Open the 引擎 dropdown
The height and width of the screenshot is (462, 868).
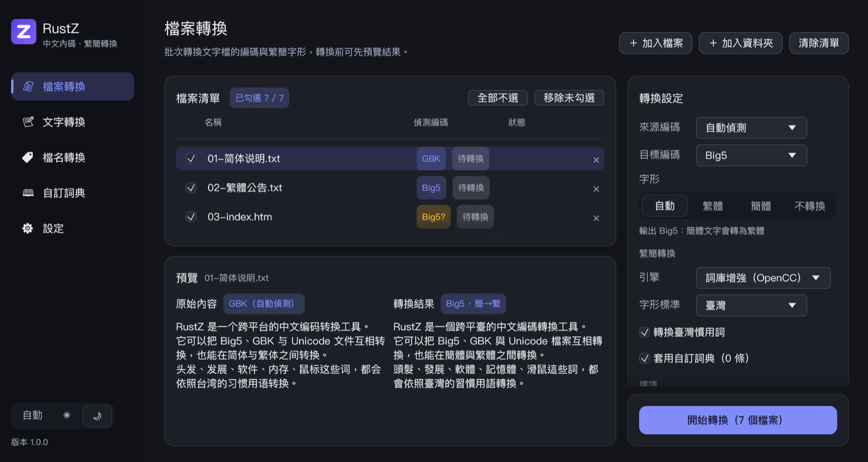pos(763,278)
